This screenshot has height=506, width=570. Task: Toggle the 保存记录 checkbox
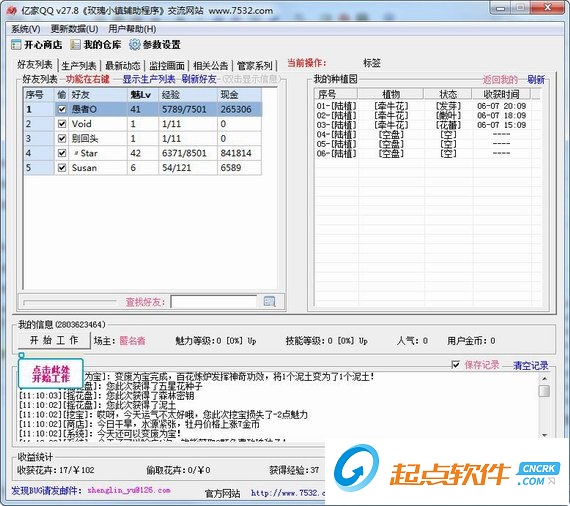455,364
